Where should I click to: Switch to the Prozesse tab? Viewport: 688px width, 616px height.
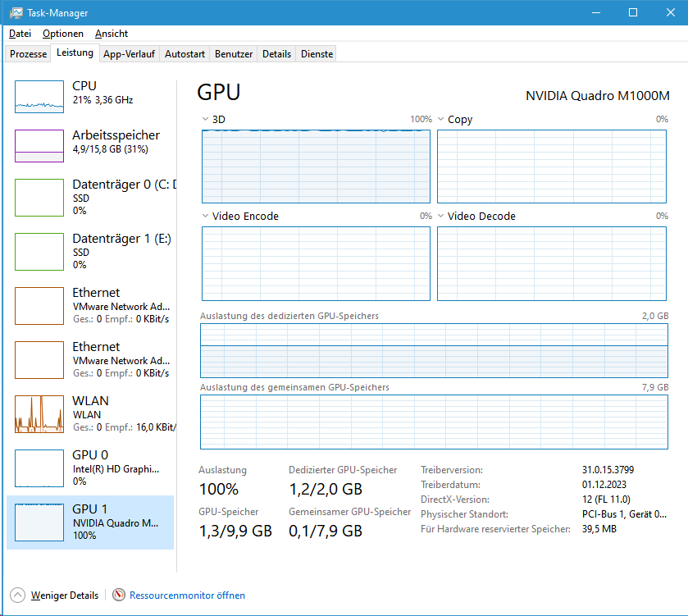pyautogui.click(x=29, y=54)
